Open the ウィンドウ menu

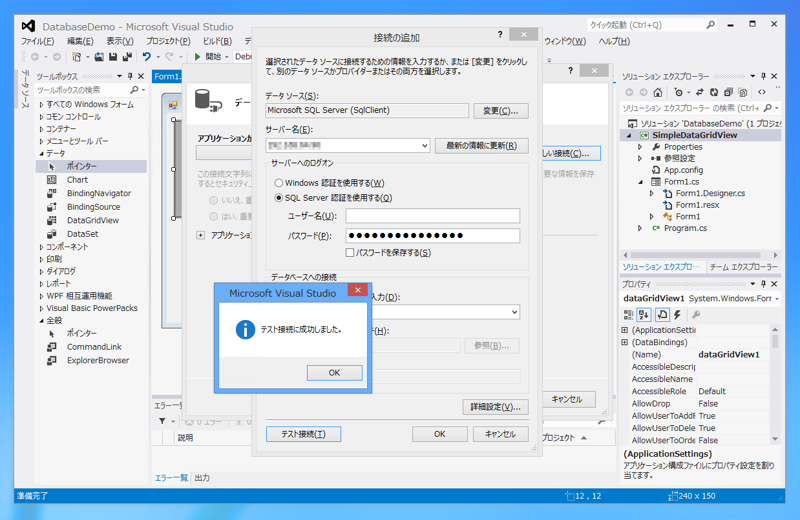pos(565,41)
